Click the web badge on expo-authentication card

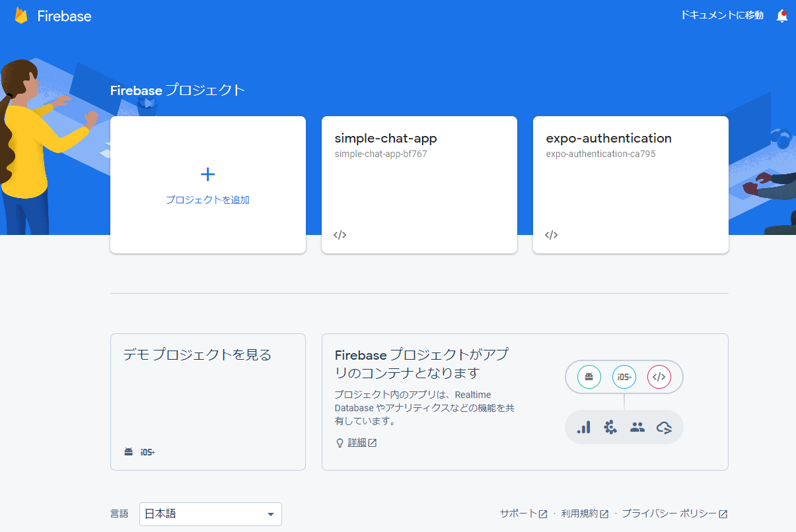coord(551,234)
